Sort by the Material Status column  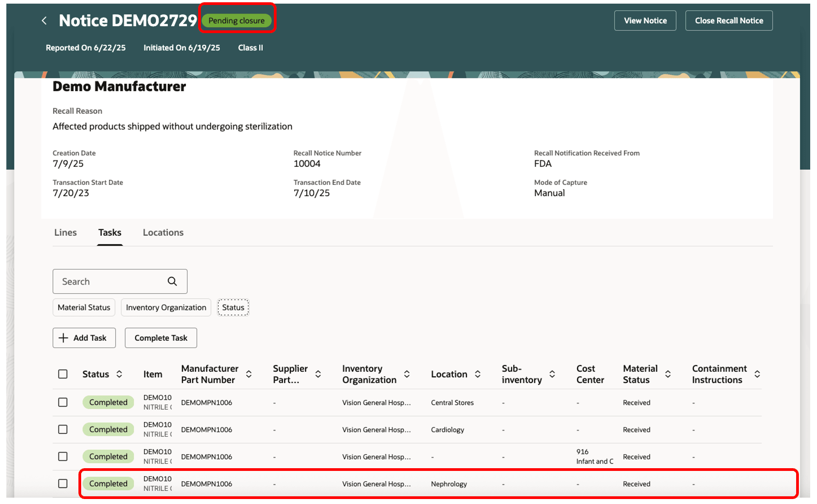tap(668, 374)
